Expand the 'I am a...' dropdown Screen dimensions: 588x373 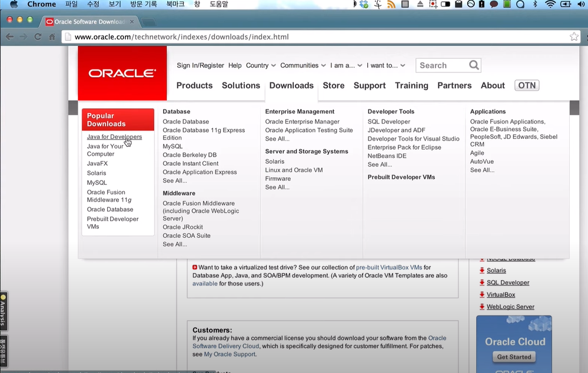coord(346,65)
